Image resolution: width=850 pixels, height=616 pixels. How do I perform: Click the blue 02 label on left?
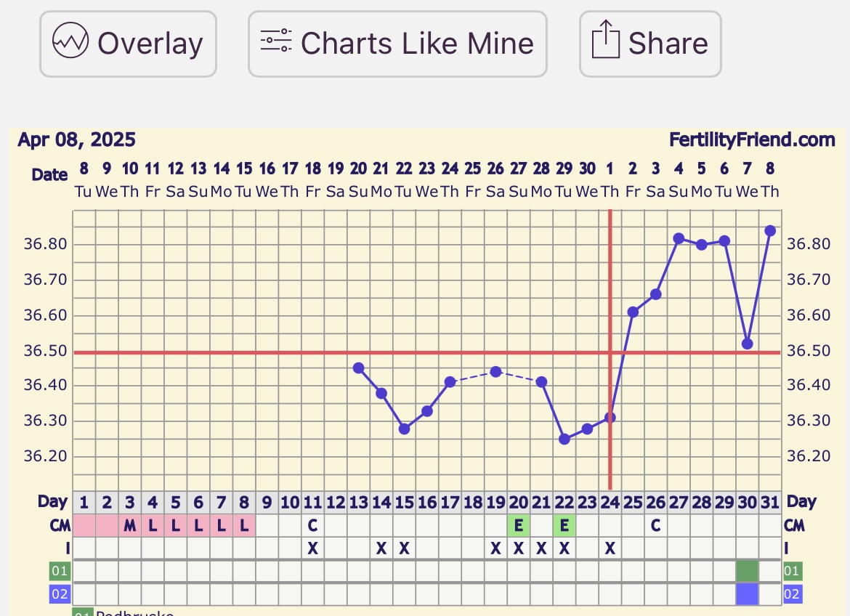click(60, 594)
